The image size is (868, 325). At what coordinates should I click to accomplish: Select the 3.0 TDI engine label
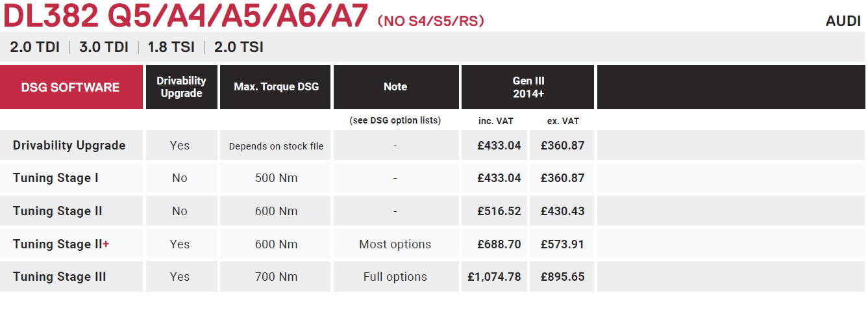[x=104, y=47]
